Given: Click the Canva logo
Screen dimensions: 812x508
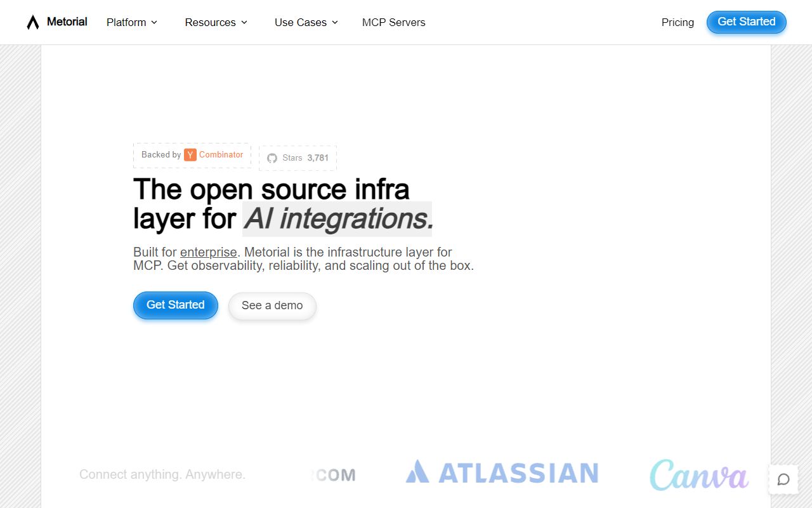Looking at the screenshot, I should (698, 476).
